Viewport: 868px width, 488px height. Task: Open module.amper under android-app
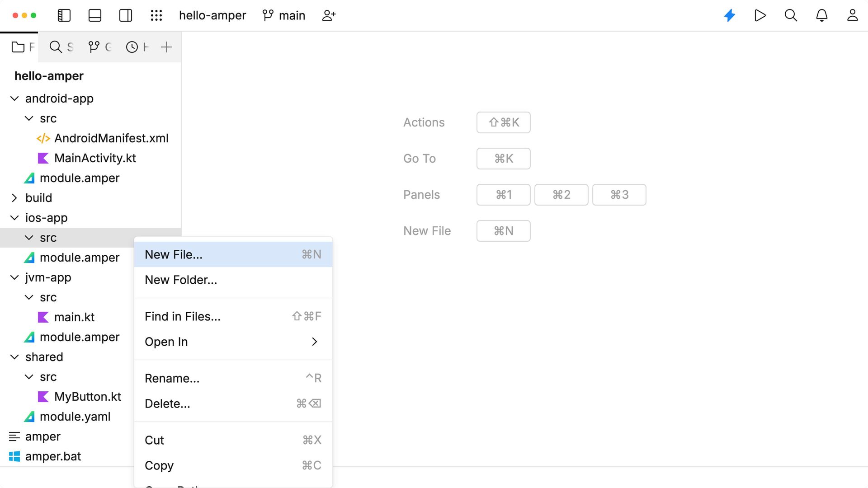[x=80, y=178]
